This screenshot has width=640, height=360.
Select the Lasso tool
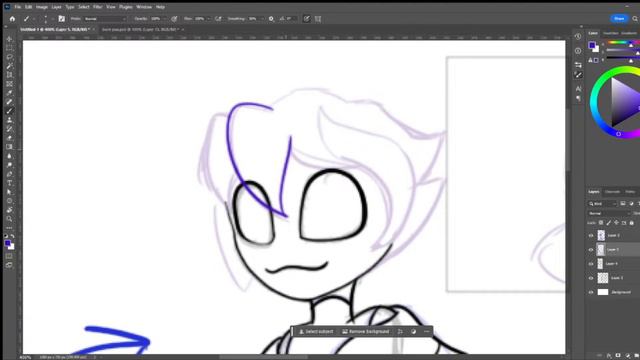pos(9,57)
